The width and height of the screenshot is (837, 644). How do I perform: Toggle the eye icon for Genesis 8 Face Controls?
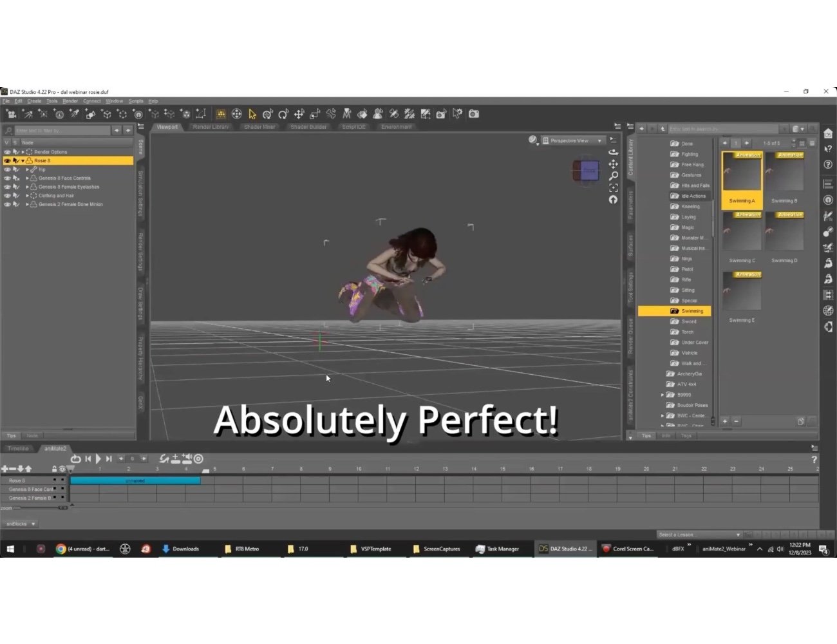click(6, 178)
